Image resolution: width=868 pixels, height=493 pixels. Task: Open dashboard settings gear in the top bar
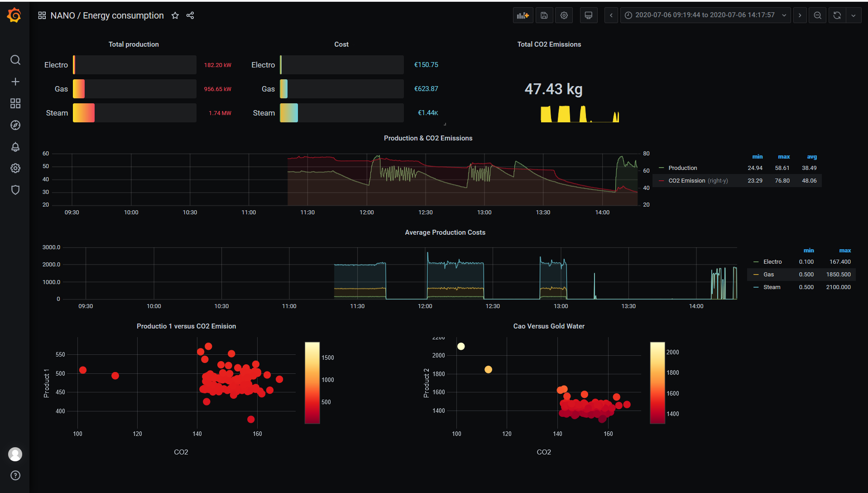pos(564,15)
